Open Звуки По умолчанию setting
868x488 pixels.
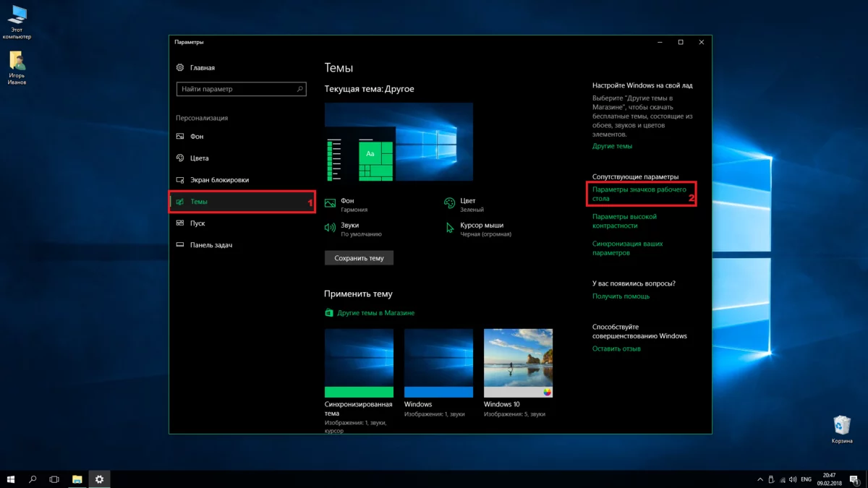point(353,229)
